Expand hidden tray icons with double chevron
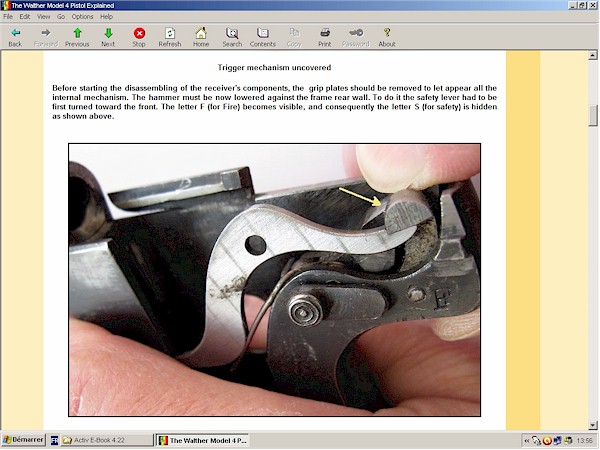This screenshot has height=450, width=600. (527, 441)
